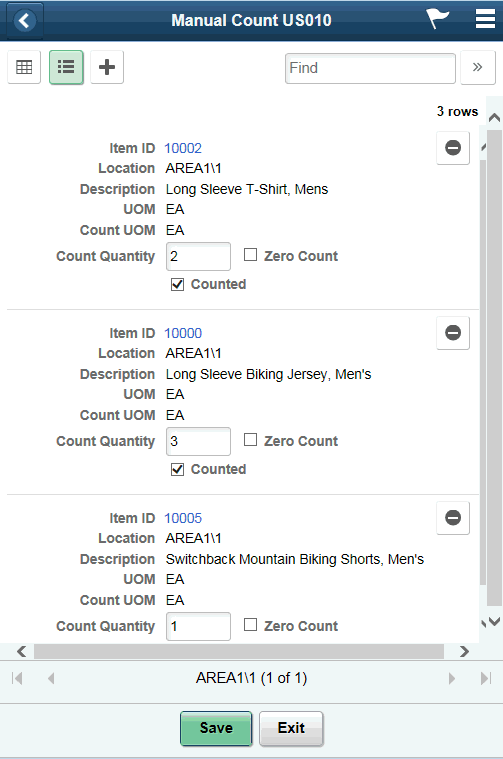Open item 10002 link
Image resolution: width=503 pixels, height=759 pixels.
pos(183,148)
